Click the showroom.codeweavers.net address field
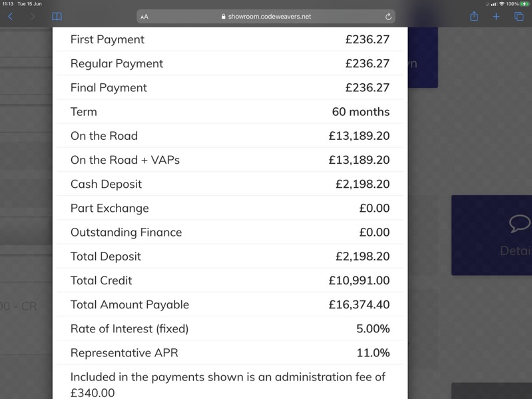The image size is (532, 399). coord(266,16)
